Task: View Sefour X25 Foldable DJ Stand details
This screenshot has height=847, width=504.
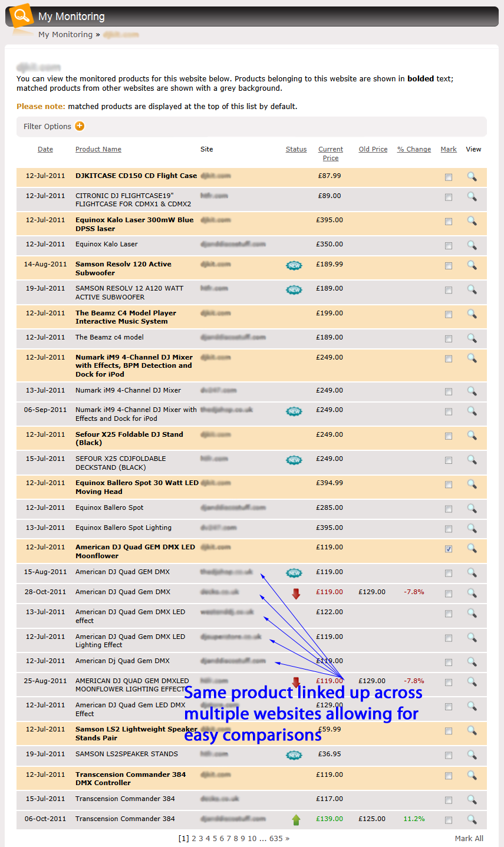Action: tap(472, 435)
